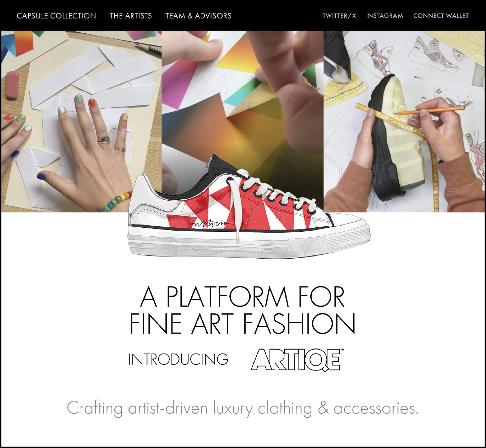Open the Instagram link

click(384, 16)
